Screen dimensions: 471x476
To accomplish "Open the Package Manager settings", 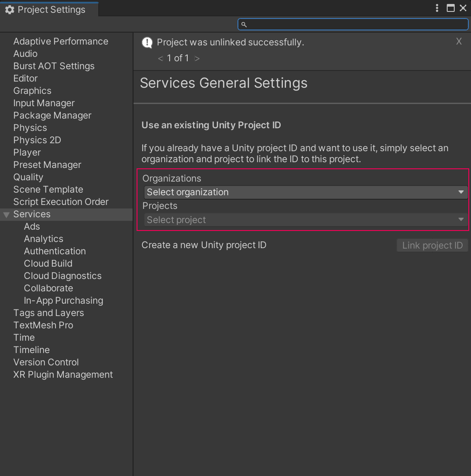I will click(x=52, y=115).
